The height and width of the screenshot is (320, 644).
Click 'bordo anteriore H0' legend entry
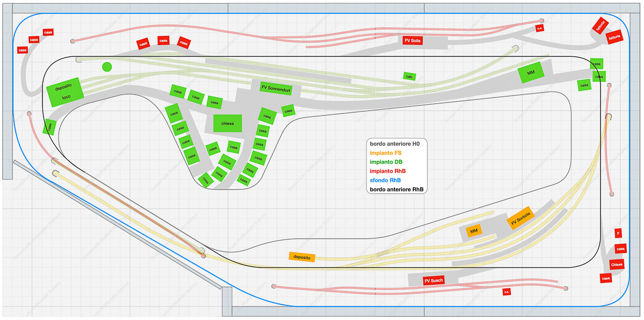pyautogui.click(x=395, y=144)
